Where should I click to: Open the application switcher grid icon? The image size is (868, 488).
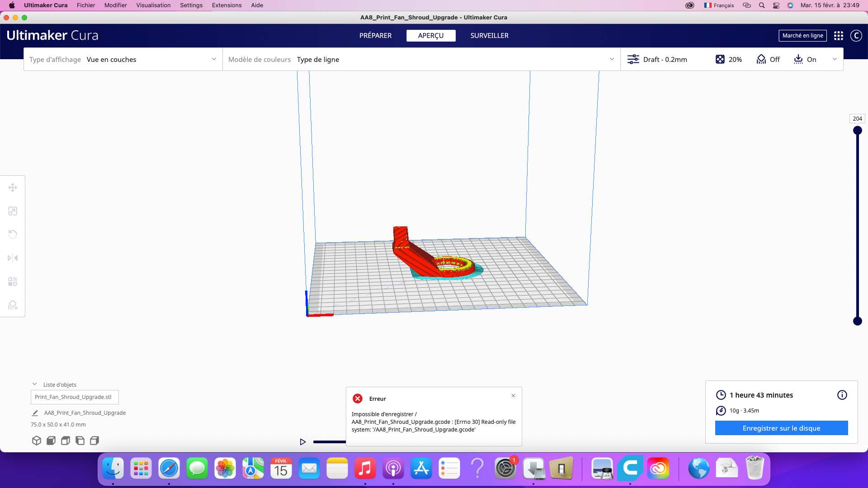pyautogui.click(x=839, y=36)
